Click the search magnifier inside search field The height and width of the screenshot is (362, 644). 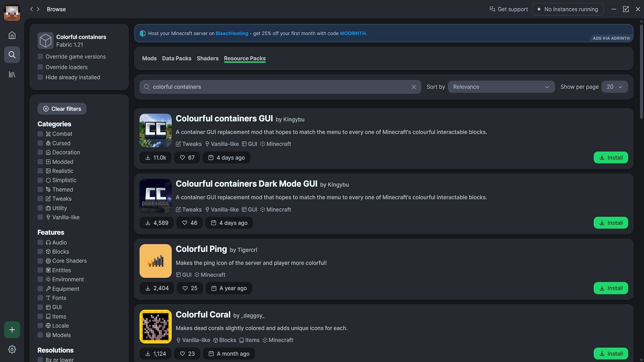(x=147, y=87)
